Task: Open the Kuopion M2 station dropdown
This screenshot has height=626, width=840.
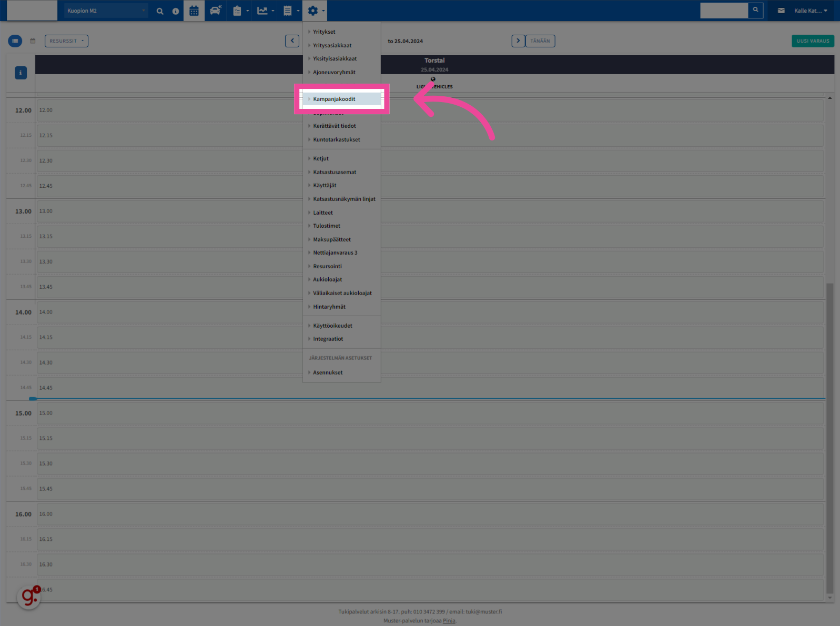Action: pos(106,11)
